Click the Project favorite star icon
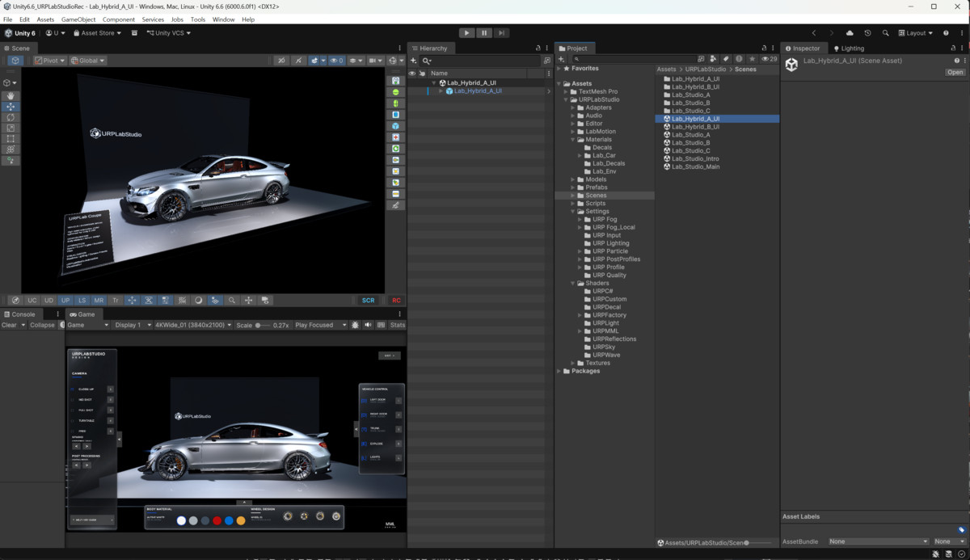This screenshot has width=970, height=560. pyautogui.click(x=752, y=59)
